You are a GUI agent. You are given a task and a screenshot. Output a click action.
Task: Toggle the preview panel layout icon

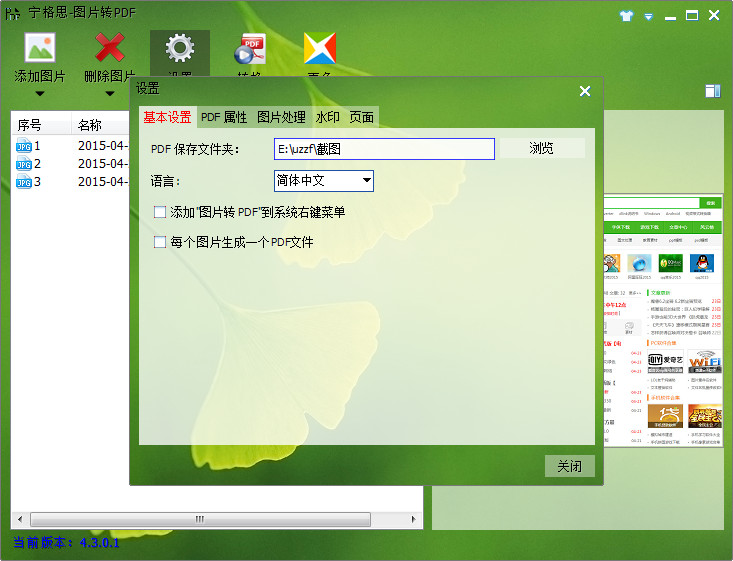click(x=712, y=91)
